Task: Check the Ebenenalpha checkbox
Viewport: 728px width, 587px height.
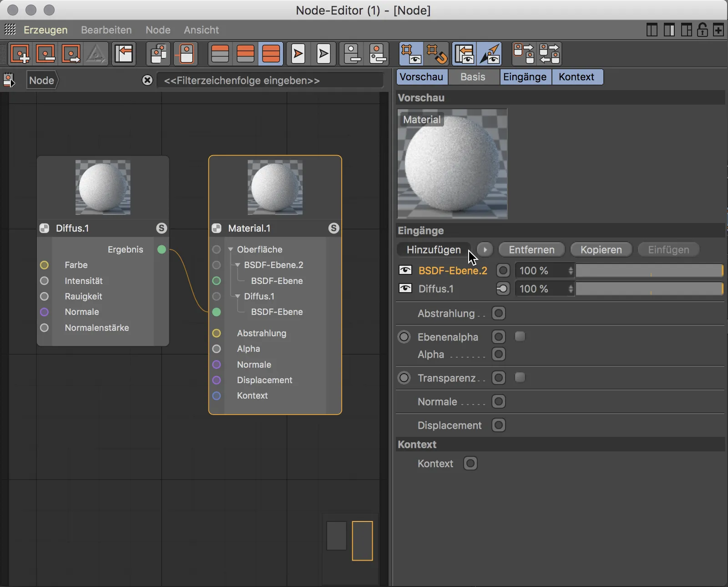Action: [520, 336]
